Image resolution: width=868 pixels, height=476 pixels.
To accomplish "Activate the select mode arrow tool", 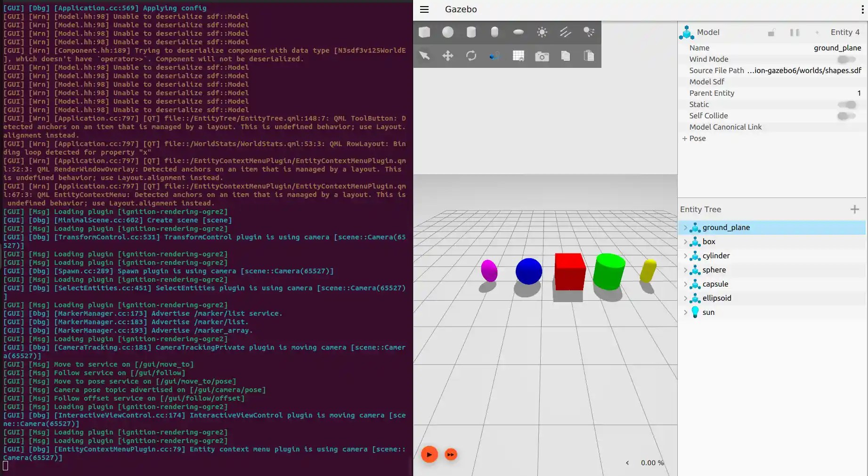I will (424, 56).
